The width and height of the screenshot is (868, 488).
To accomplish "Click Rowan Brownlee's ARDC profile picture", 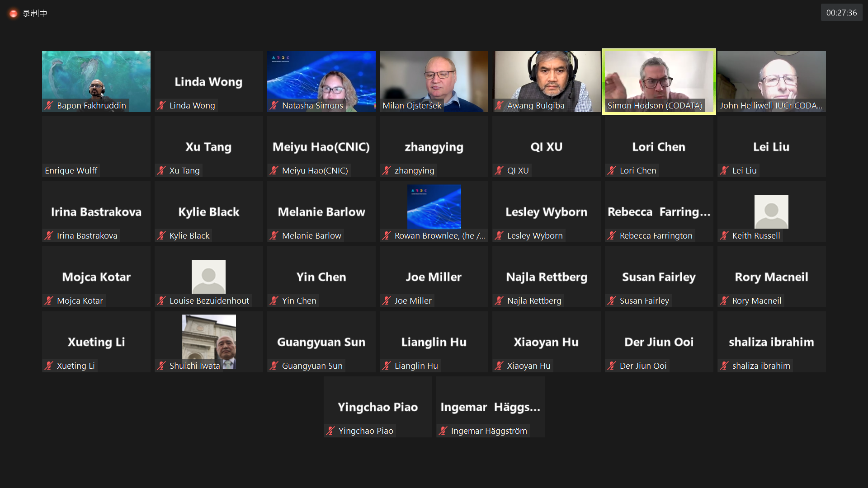I will [x=434, y=206].
